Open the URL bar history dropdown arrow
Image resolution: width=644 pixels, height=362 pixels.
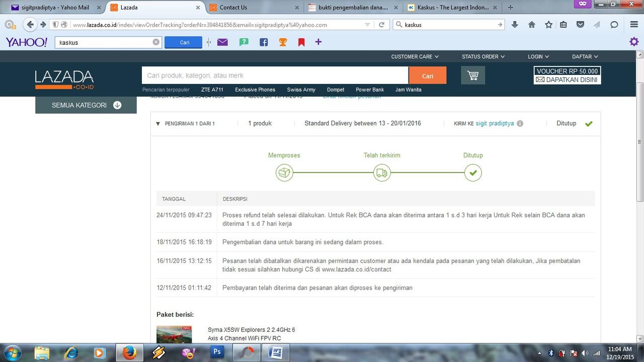[367, 25]
